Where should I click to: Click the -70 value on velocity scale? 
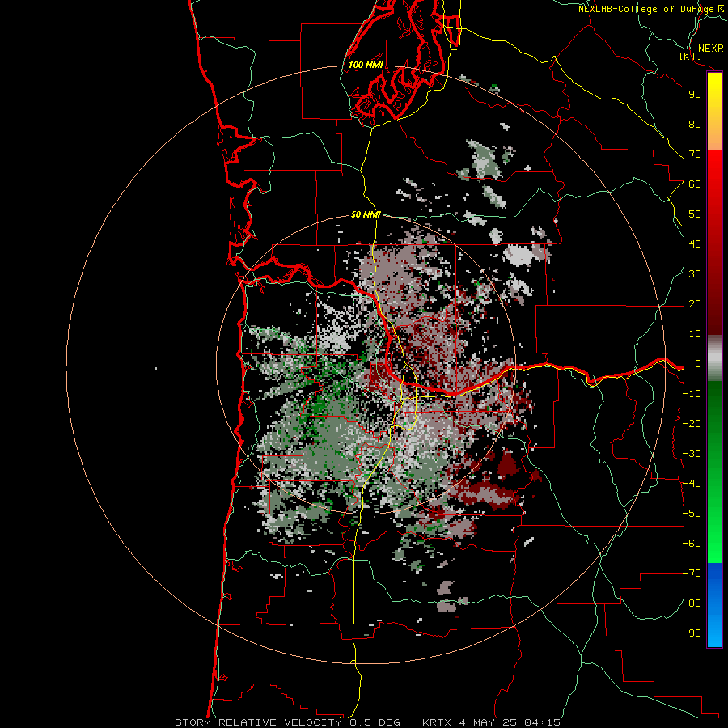click(692, 574)
